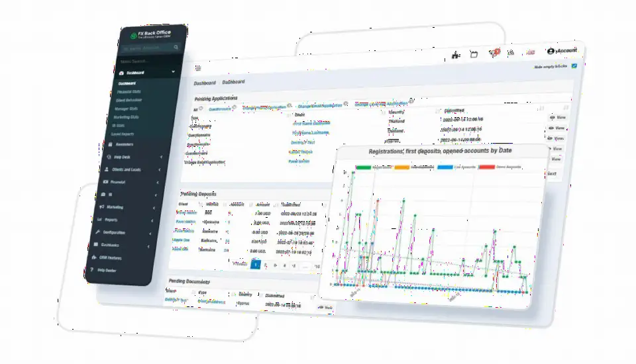
Task: View the Cyprus pending application
Action: pyautogui.click(x=555, y=138)
